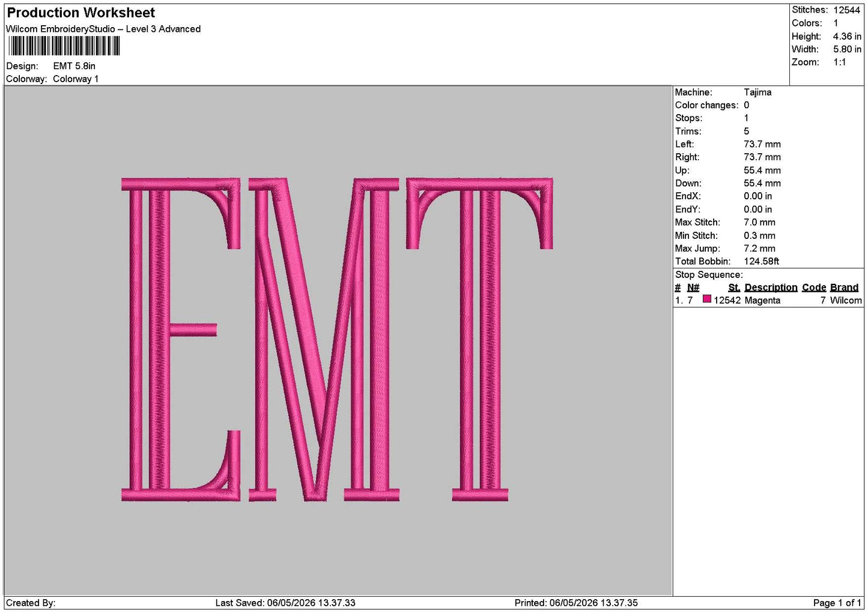
Task: Click the machine value 'Tajima'
Action: point(757,92)
